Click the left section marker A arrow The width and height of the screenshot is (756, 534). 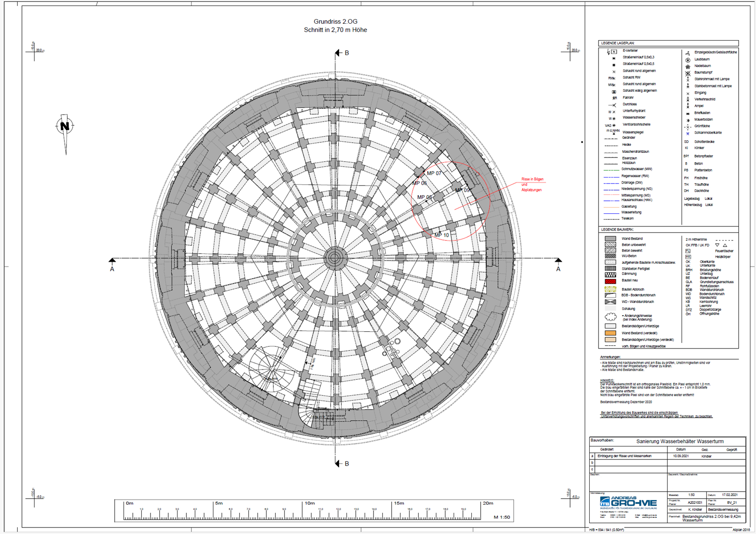pos(112,260)
